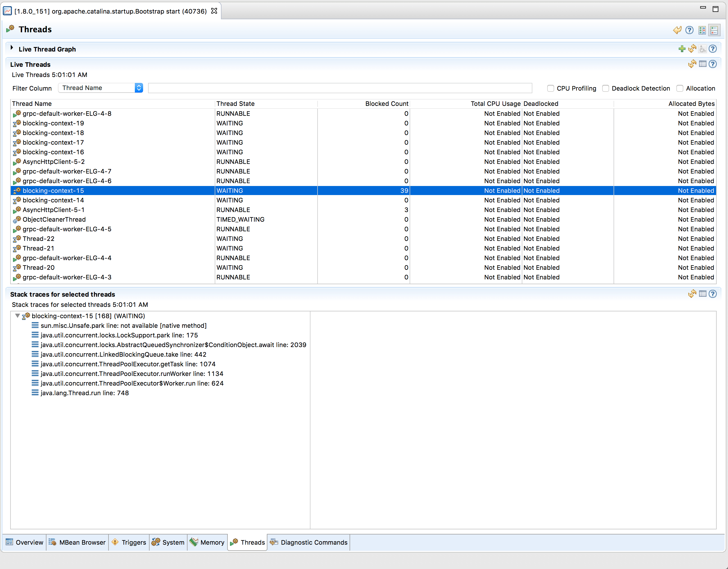Viewport: 728px width, 569px height.
Task: Collapse the blocking-context-15 stack trace node
Action: coord(17,316)
